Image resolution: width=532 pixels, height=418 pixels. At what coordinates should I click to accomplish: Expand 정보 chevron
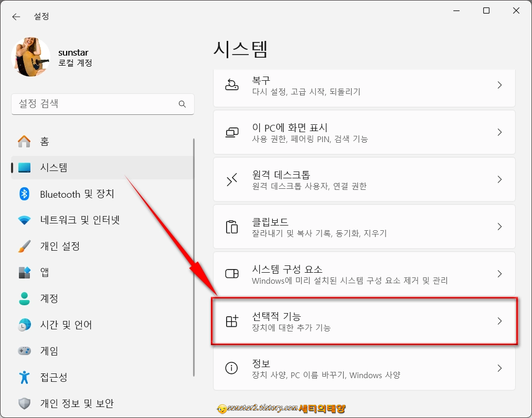click(x=499, y=368)
